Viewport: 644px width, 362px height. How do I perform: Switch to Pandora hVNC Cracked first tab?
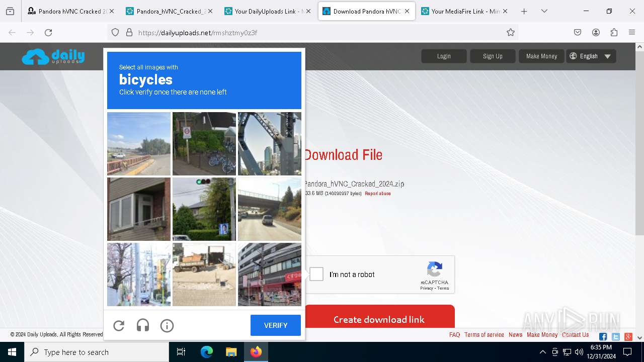click(x=69, y=11)
